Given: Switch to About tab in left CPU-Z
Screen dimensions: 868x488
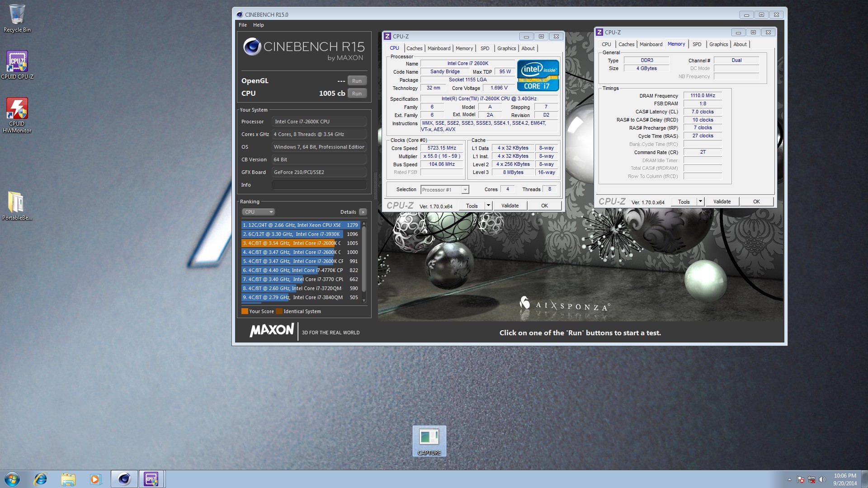Looking at the screenshot, I should (528, 48).
